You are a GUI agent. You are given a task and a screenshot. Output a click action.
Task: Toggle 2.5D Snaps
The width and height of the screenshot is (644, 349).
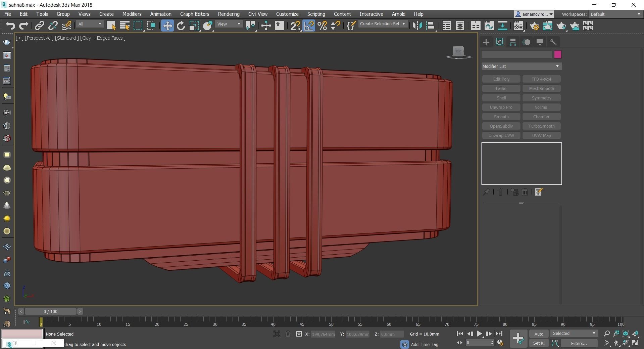295,26
